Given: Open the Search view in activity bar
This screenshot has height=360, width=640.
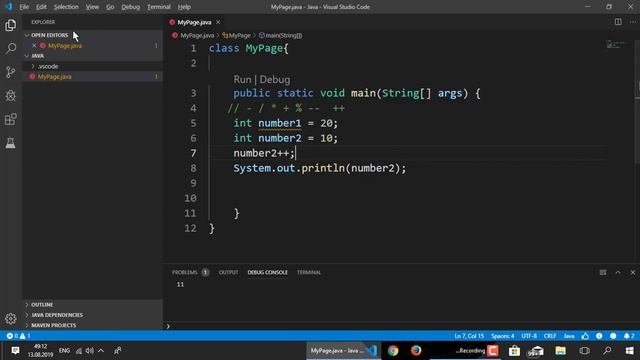Looking at the screenshot, I should tap(11, 49).
